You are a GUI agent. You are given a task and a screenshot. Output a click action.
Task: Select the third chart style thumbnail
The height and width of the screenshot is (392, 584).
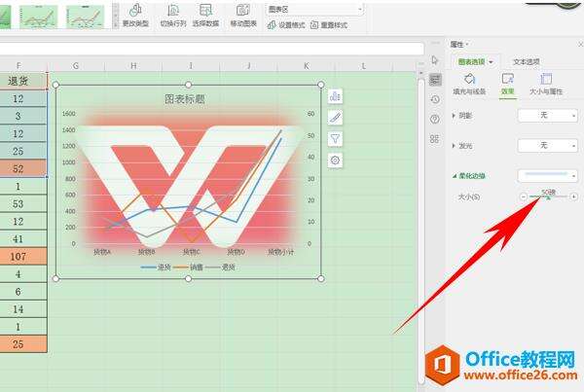tap(86, 17)
